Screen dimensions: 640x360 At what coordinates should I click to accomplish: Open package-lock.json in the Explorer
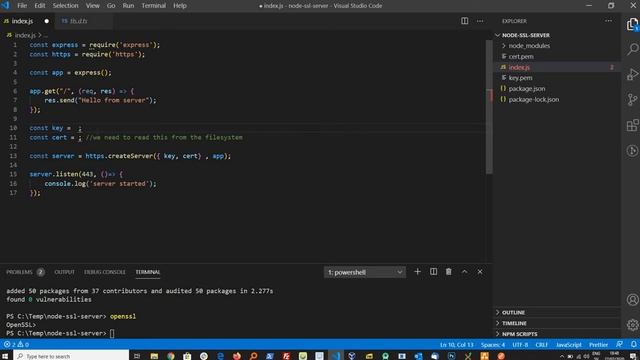pos(533,99)
